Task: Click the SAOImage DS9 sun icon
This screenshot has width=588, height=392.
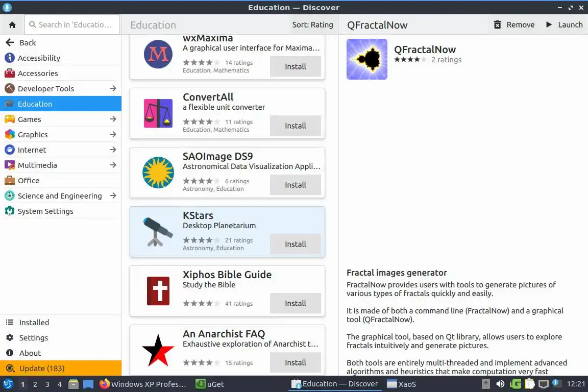Action: [158, 173]
